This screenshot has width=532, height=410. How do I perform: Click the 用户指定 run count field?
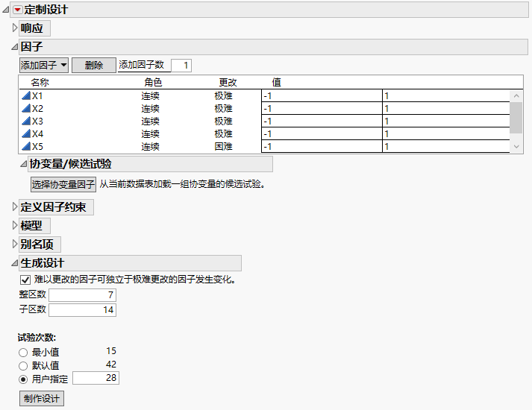[x=96, y=378]
